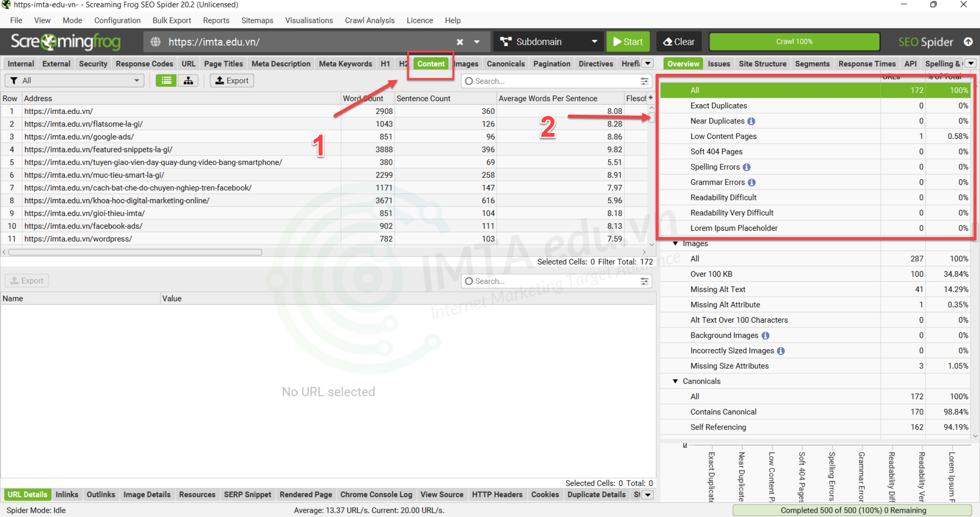
Task: Click the Completed 500 of 500 progress bar
Action: [x=853, y=510]
